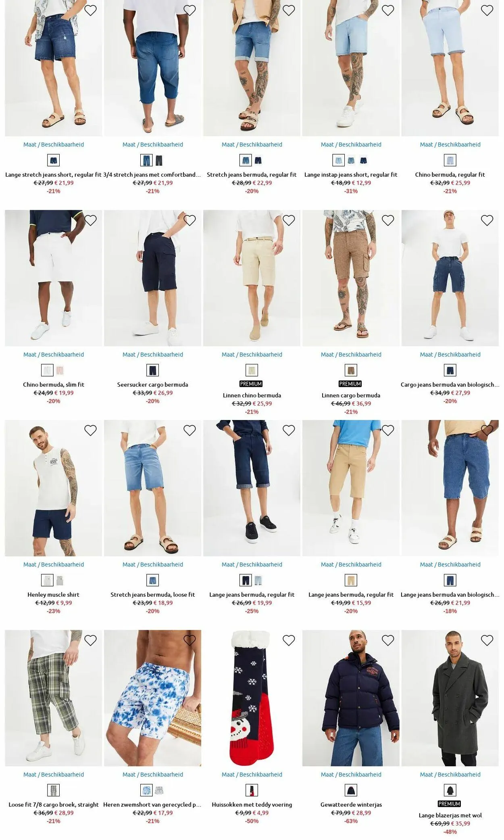The width and height of the screenshot is (504, 840).
Task: Open the plaid cargo broek product photo
Action: coord(53,698)
